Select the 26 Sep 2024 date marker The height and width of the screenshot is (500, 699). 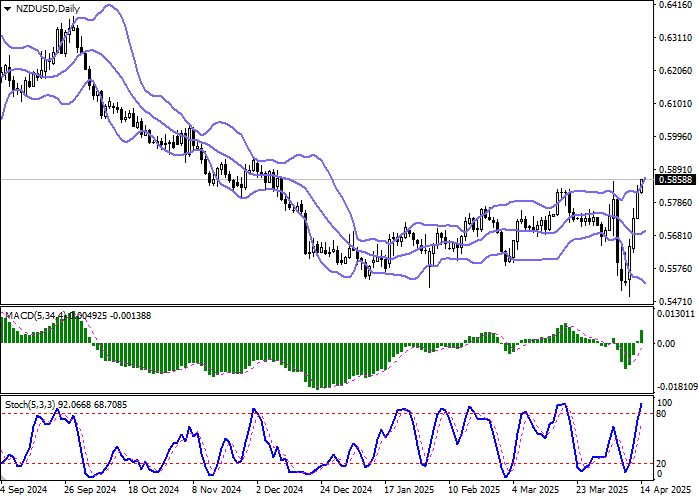coord(87,491)
